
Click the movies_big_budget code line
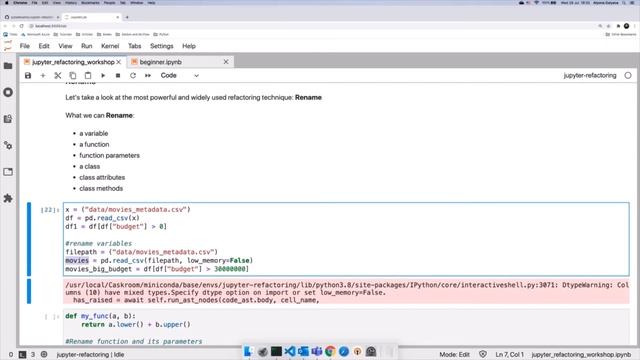coord(157,269)
